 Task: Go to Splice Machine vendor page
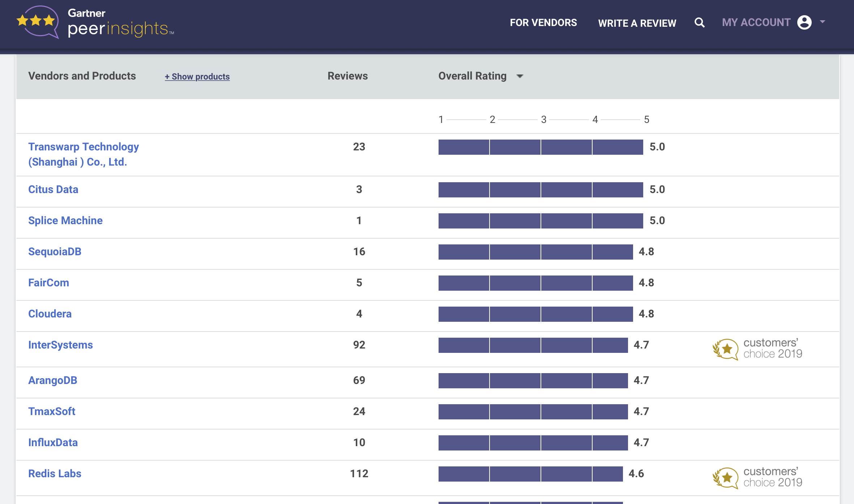[65, 221]
